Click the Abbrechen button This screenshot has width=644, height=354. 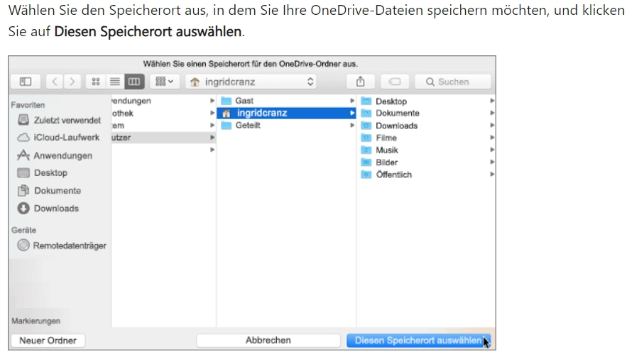point(268,341)
